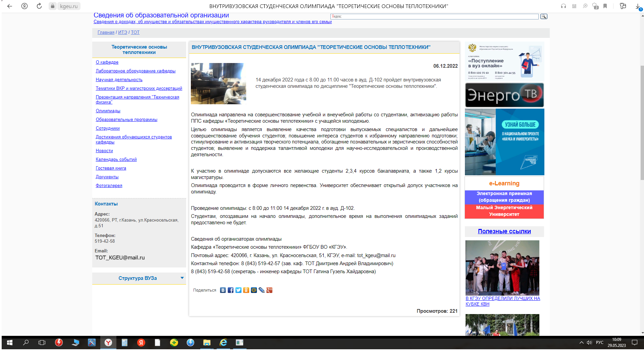This screenshot has width=644, height=362.
Task: Open browser downloads arrow icon
Action: coord(638,6)
